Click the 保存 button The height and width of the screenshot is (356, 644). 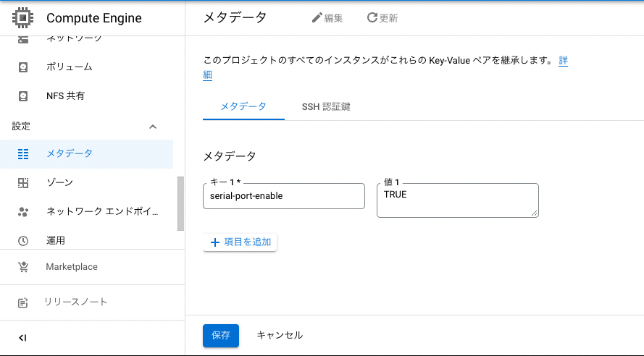tap(221, 336)
